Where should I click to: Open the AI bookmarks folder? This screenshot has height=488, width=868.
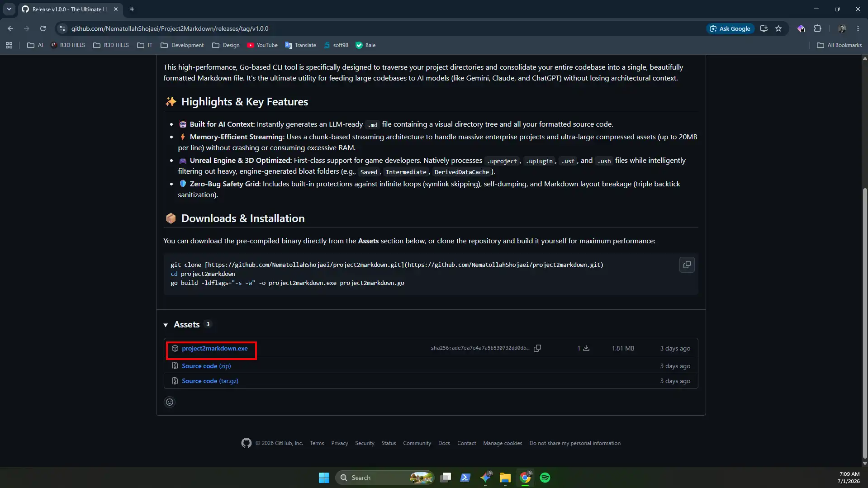(x=35, y=45)
